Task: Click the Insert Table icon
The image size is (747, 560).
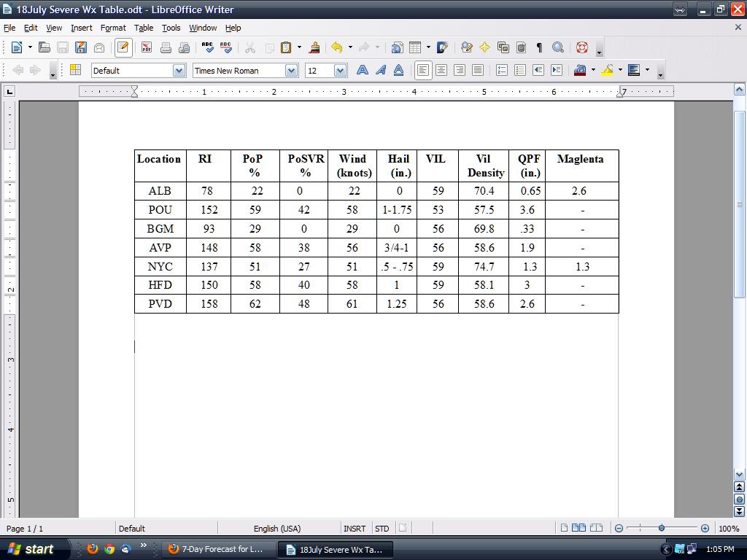Action: click(415, 47)
